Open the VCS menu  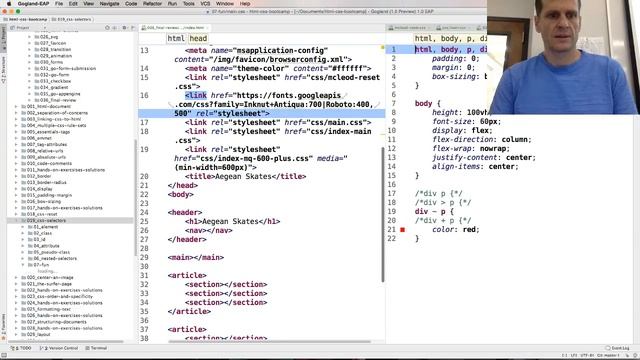pyautogui.click(x=205, y=4)
